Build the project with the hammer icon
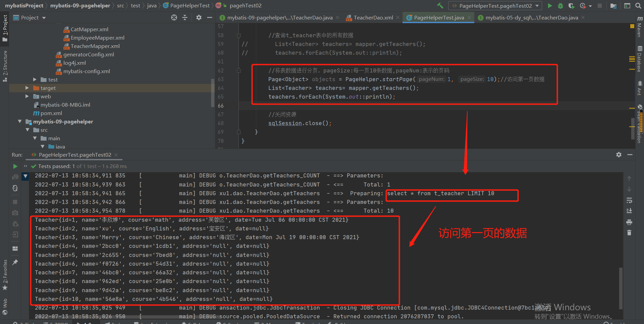This screenshot has height=324, width=644. coord(440,6)
